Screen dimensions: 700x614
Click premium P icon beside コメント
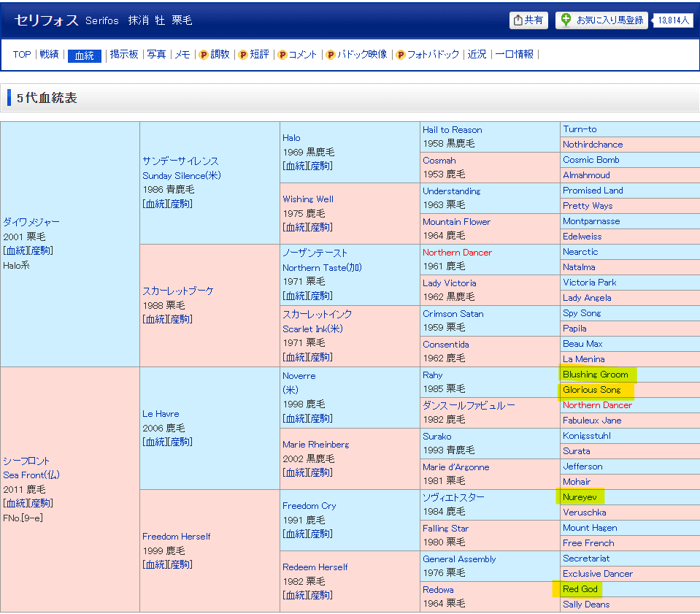pyautogui.click(x=282, y=55)
